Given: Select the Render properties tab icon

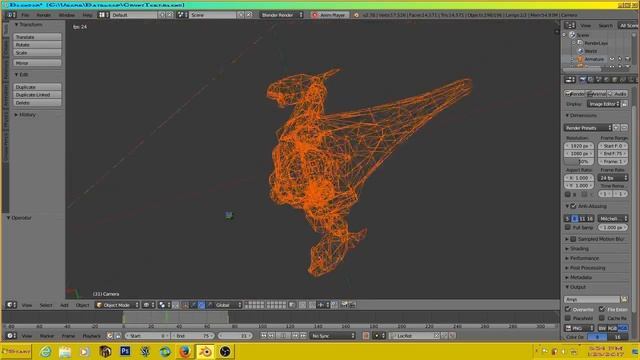Looking at the screenshot, I should coord(583,80).
